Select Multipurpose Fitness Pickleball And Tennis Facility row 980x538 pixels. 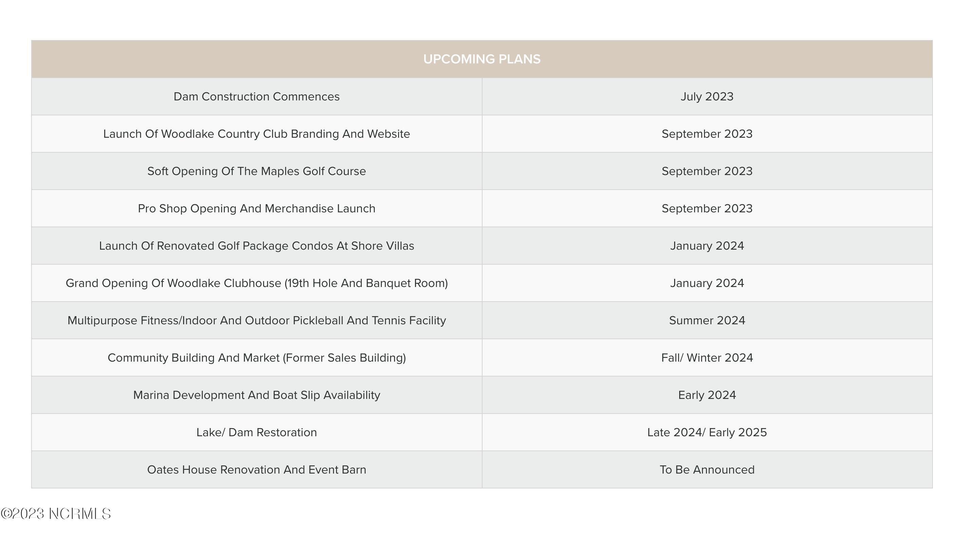(256, 320)
